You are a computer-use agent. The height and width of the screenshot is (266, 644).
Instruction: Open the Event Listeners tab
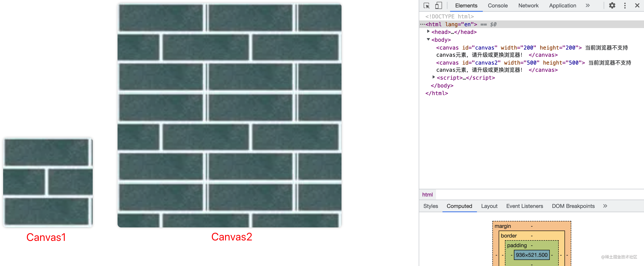tap(524, 206)
